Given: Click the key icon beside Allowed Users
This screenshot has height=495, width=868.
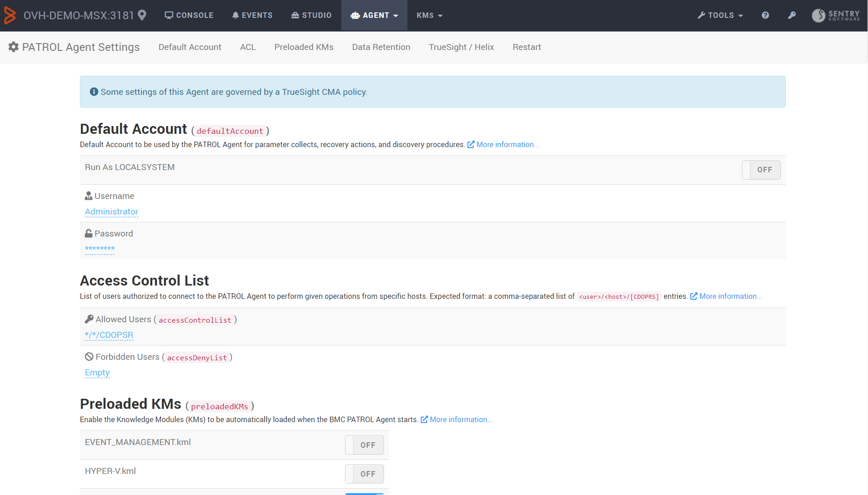Looking at the screenshot, I should [89, 319].
